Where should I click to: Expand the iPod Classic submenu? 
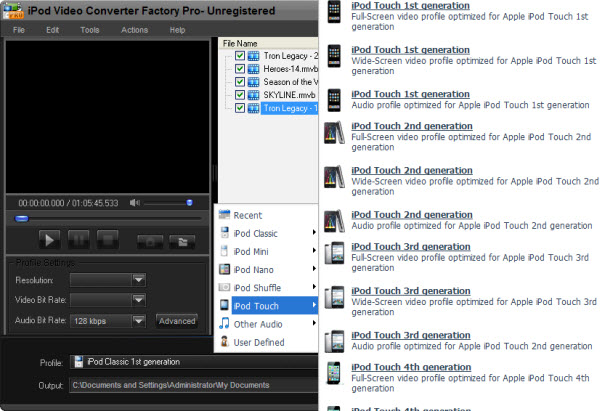(266, 233)
